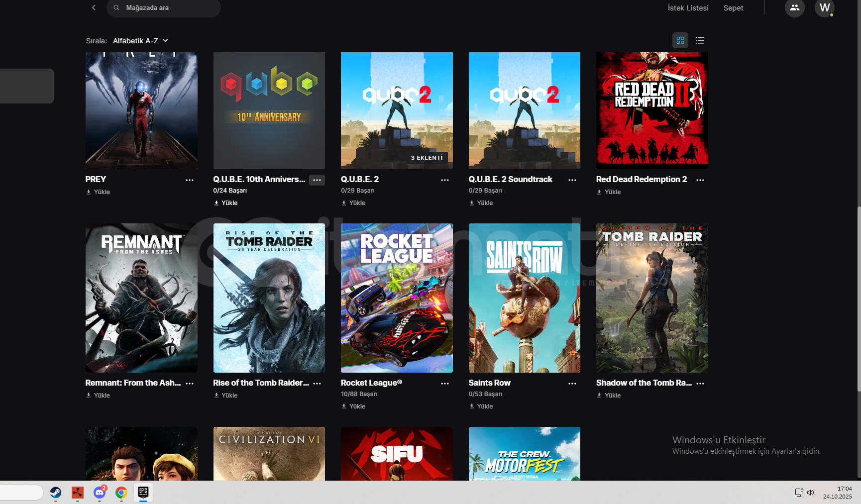This screenshot has width=861, height=504.
Task: Open the Alfabetik A-Z sort dropdown
Action: pos(140,41)
